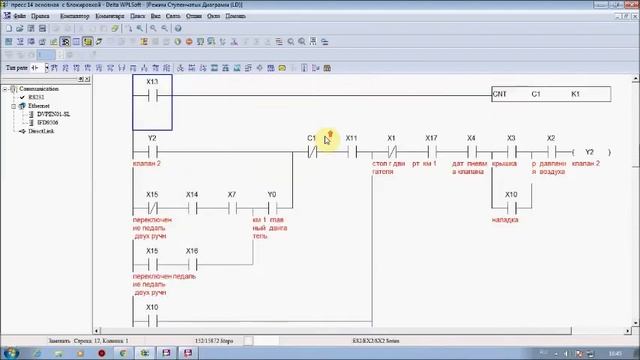Create a new project with the New icon
This screenshot has width=640, height=360.
9,29
